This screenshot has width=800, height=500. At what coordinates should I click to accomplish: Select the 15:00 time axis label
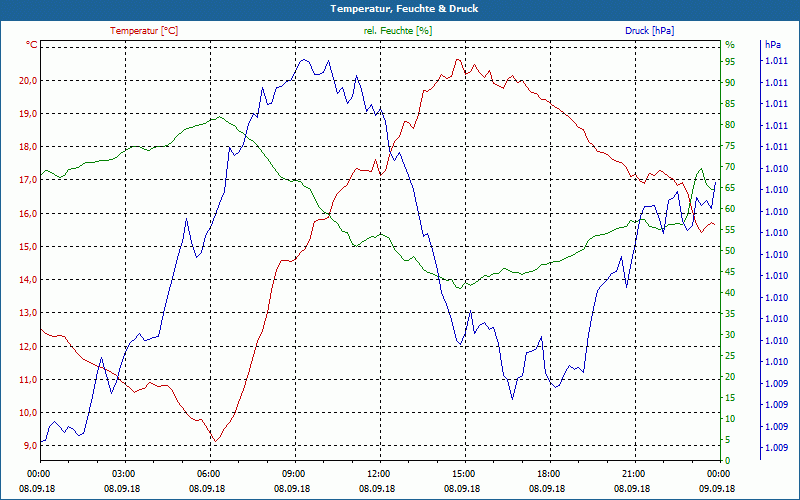coord(465,473)
